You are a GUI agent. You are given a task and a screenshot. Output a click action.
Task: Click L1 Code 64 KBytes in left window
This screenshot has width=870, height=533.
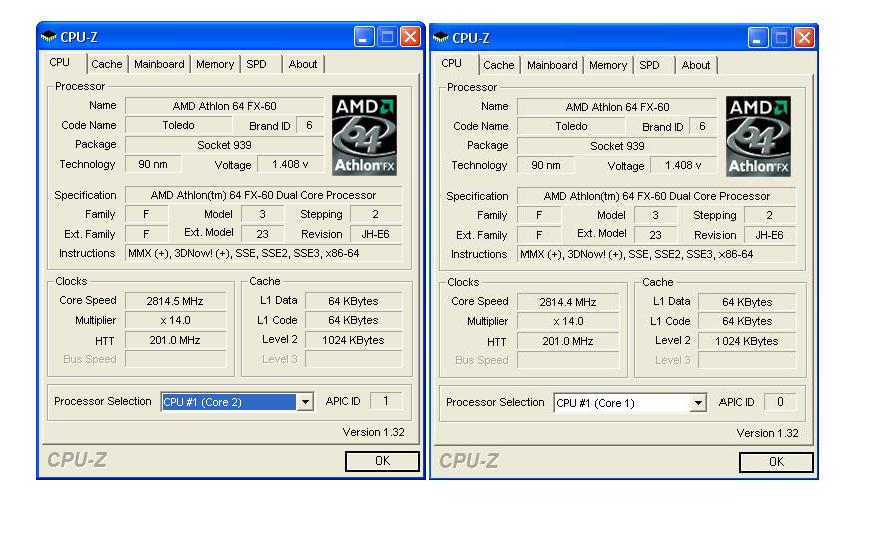pyautogui.click(x=353, y=321)
